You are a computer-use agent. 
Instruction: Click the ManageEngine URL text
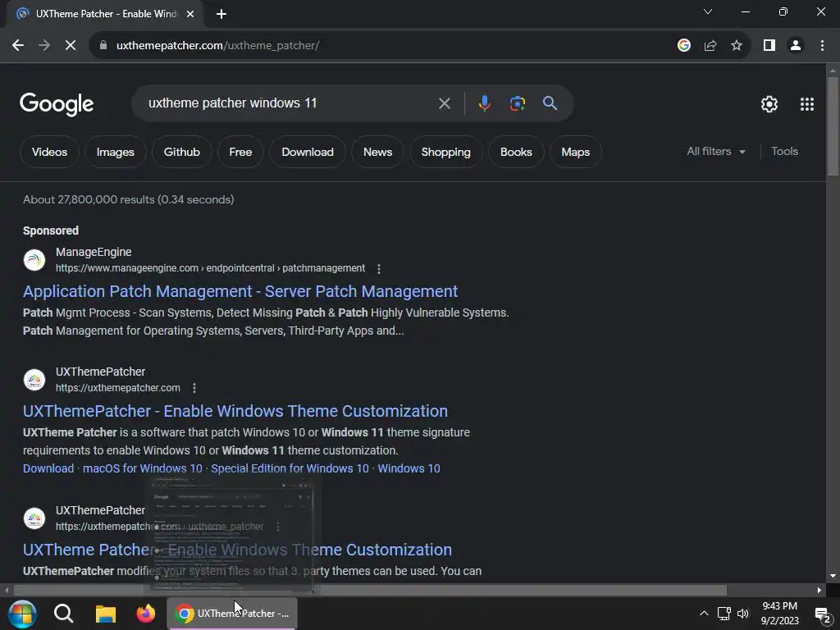click(211, 268)
